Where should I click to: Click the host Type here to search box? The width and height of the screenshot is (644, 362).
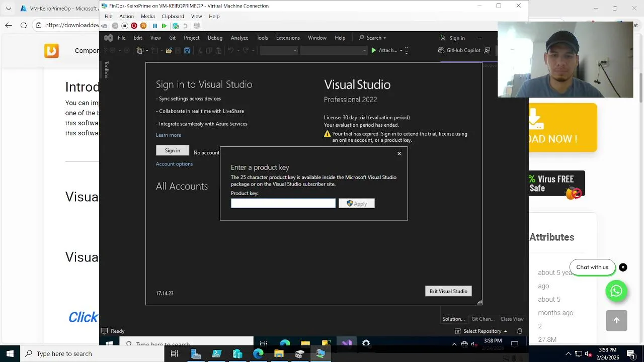[92, 353]
